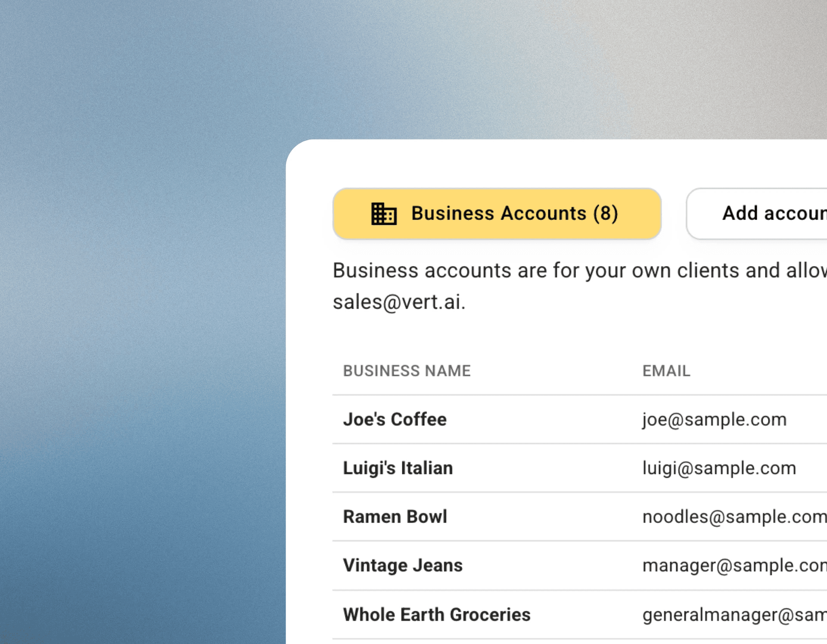
Task: Click the noodles@sample.com email cell
Action: [x=734, y=517]
